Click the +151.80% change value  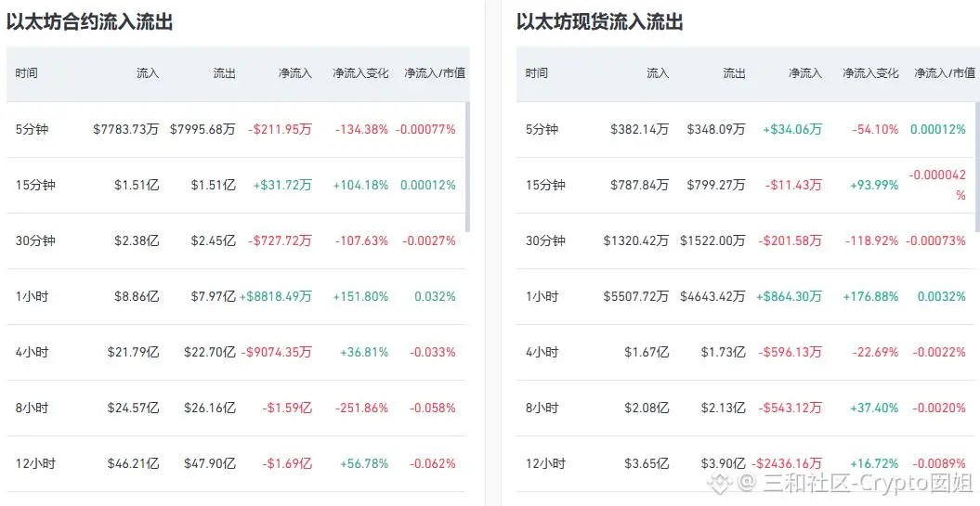[x=360, y=296]
